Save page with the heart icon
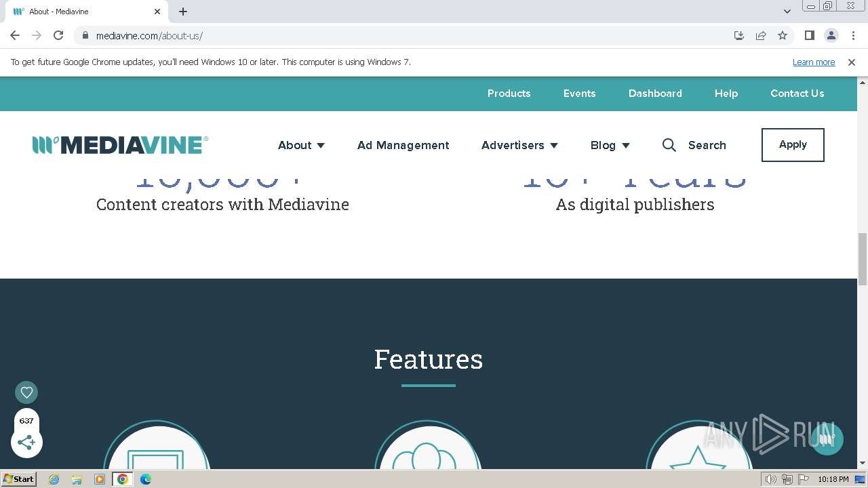This screenshot has height=488, width=868. pyautogui.click(x=26, y=392)
